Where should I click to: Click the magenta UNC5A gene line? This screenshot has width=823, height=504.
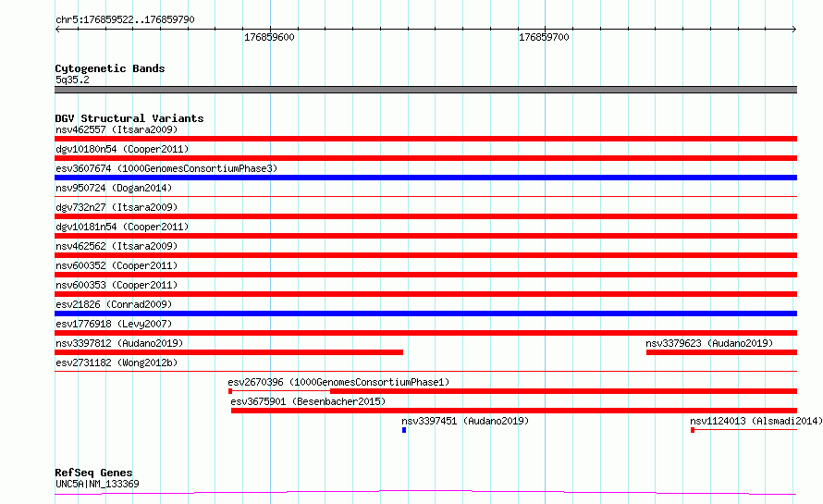[425, 493]
